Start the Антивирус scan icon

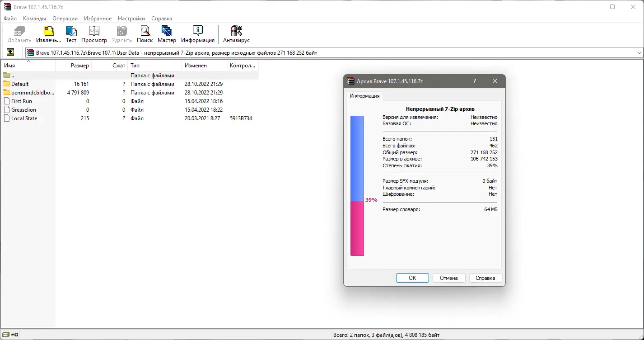[x=236, y=31]
